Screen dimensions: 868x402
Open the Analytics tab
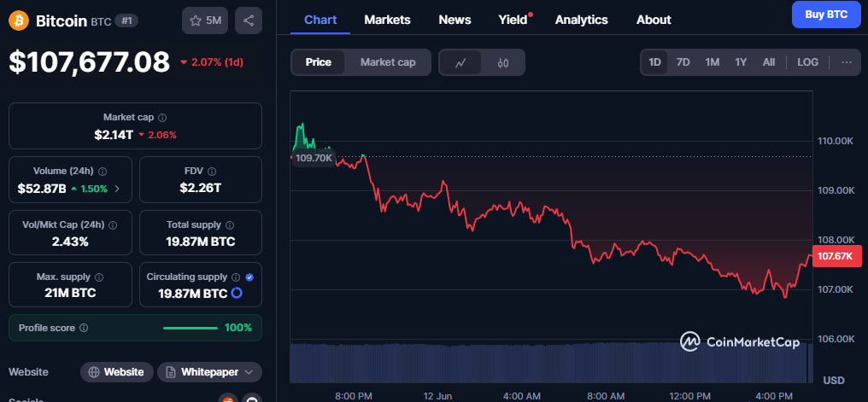tap(581, 20)
